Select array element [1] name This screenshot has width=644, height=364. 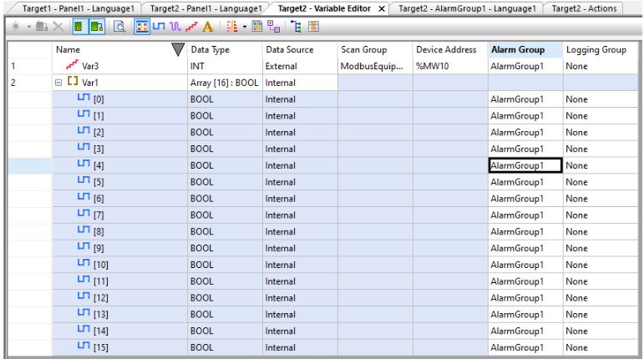pos(99,116)
